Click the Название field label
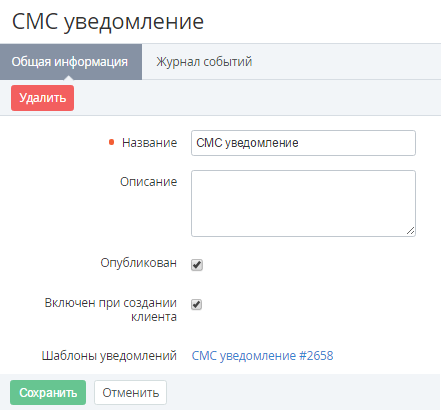The height and width of the screenshot is (411, 441). (149, 143)
